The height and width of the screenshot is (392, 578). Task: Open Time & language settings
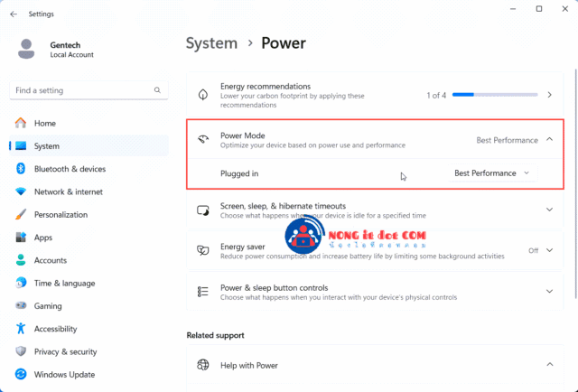pos(89,284)
